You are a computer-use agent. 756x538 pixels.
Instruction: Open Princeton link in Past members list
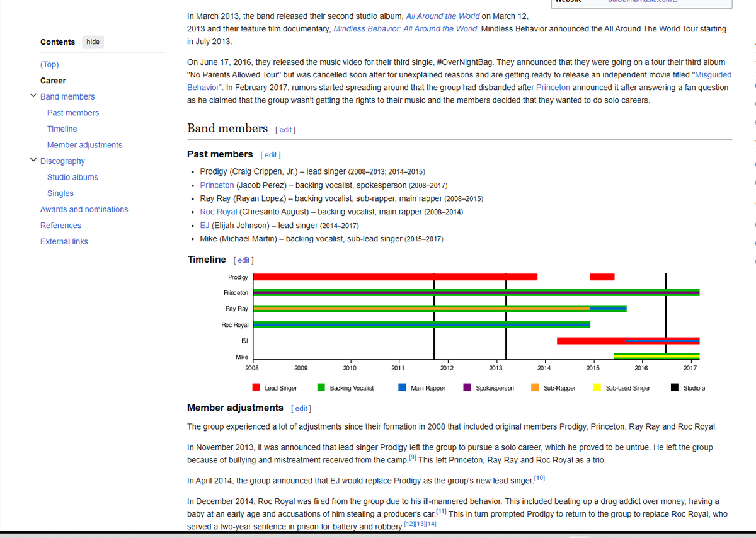pyautogui.click(x=217, y=185)
